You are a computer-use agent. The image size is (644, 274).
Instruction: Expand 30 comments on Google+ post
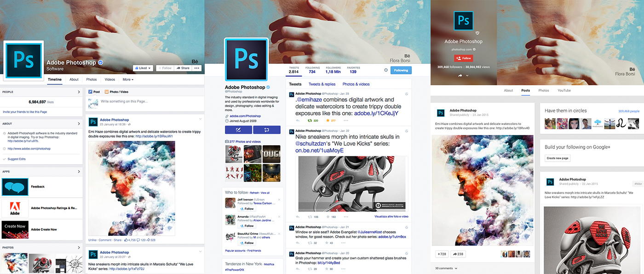[446, 268]
